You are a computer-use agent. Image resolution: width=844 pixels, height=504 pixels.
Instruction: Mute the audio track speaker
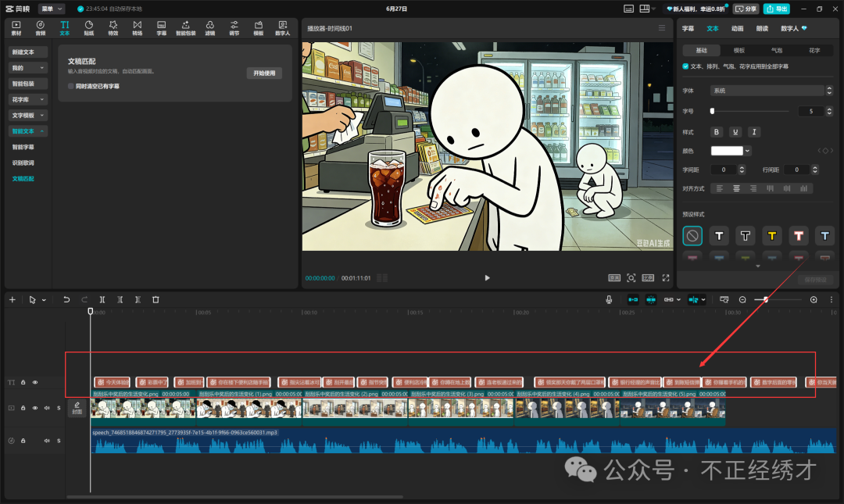(47, 441)
